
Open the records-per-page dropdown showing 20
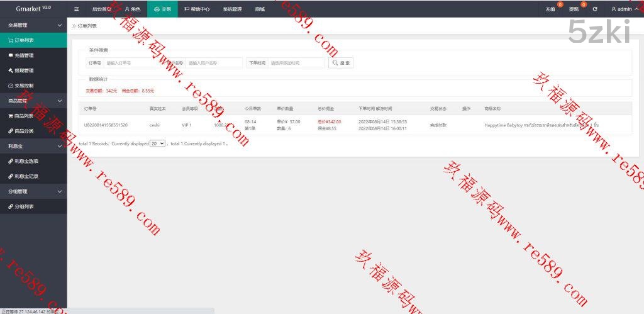pyautogui.click(x=157, y=143)
